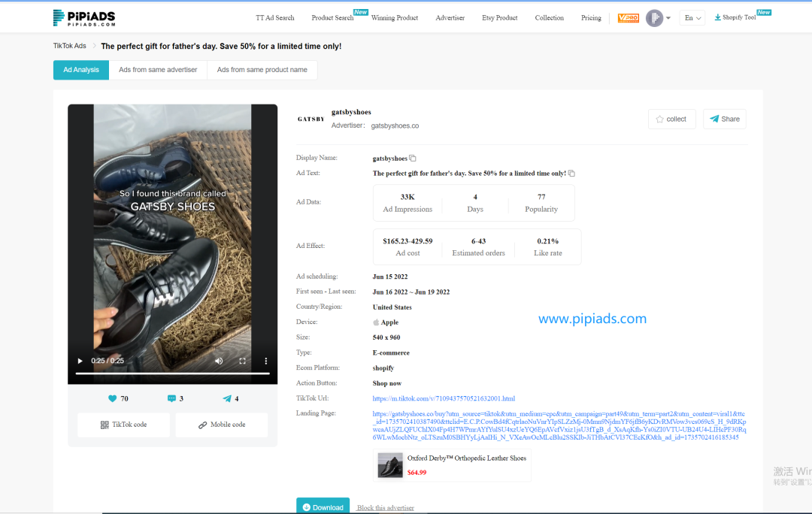Open the landing page URL
812x514 pixels.
559,425
